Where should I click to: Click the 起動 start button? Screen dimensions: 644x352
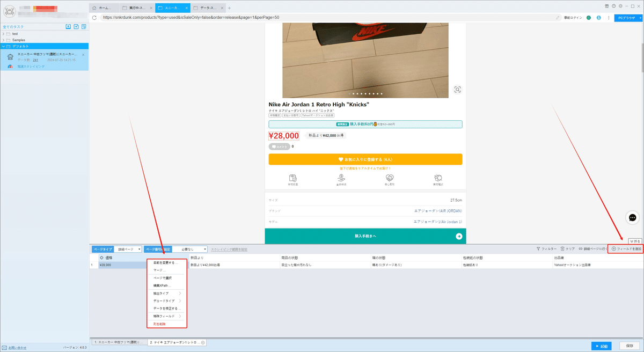point(601,346)
